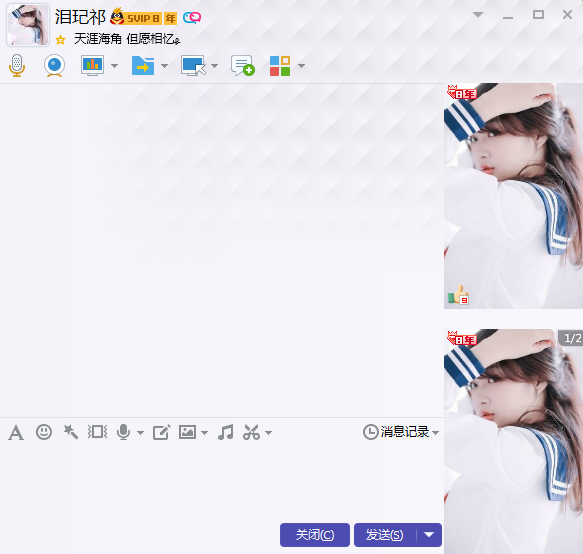The image size is (583, 554).
Task: Click the 发送(S) send button
Action: click(x=385, y=535)
